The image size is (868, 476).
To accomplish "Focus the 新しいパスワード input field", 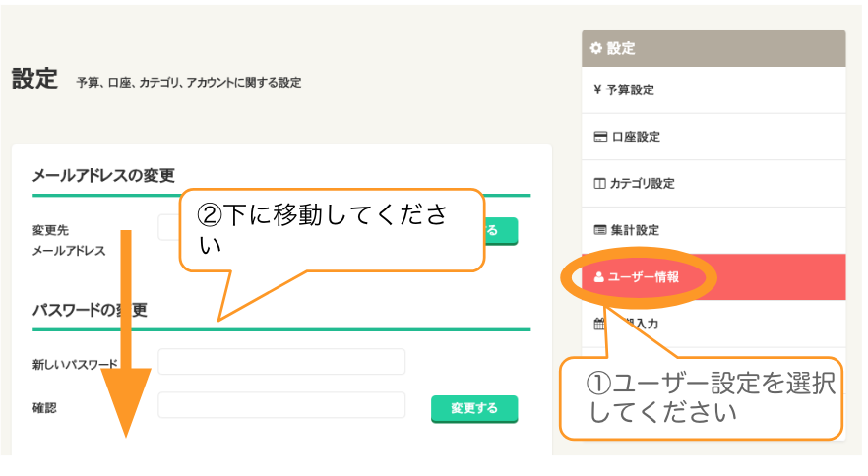I will pyautogui.click(x=281, y=362).
